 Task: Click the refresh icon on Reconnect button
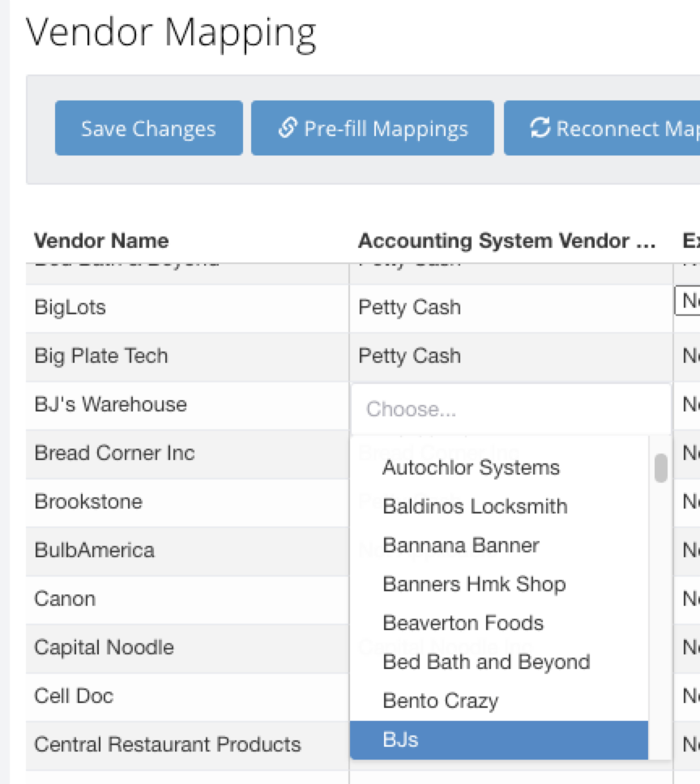tap(540, 128)
